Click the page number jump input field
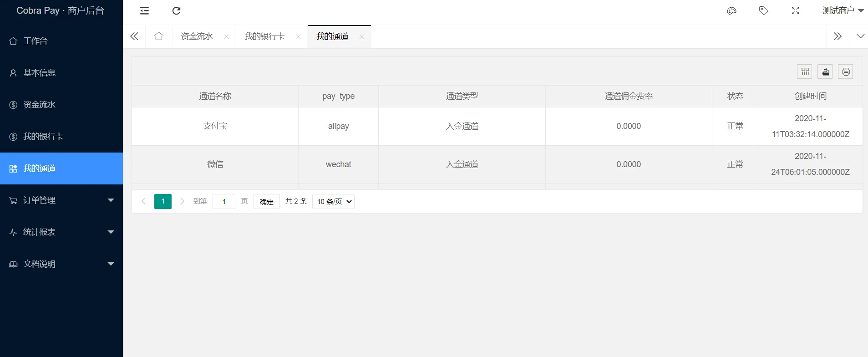Screen dimensions: 868x357 pos(224,201)
